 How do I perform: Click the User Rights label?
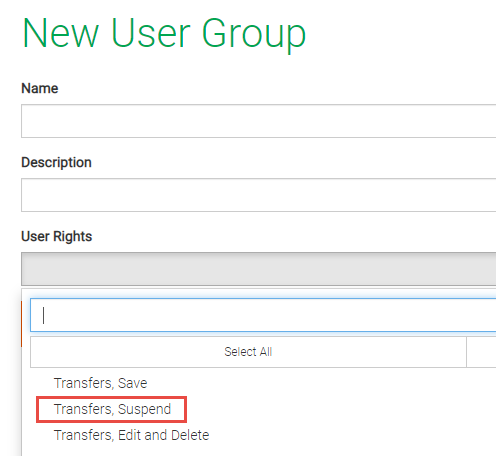pyautogui.click(x=57, y=236)
